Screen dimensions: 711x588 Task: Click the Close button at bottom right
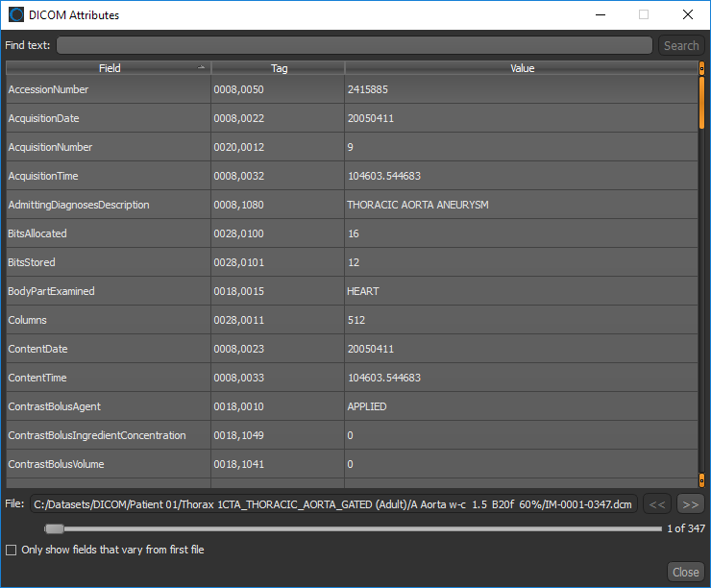pos(686,572)
